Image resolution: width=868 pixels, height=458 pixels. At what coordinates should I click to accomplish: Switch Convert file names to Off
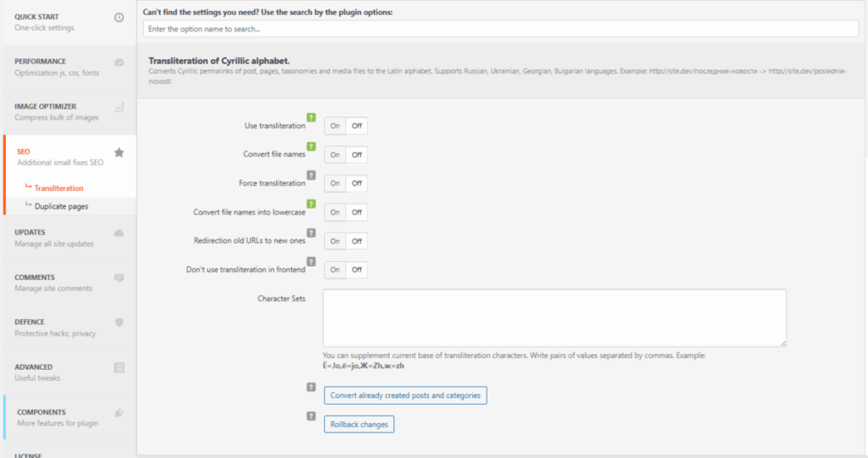pyautogui.click(x=357, y=155)
